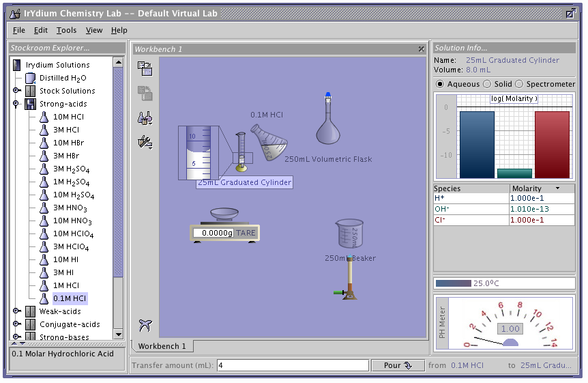Open the View menu

(x=93, y=30)
